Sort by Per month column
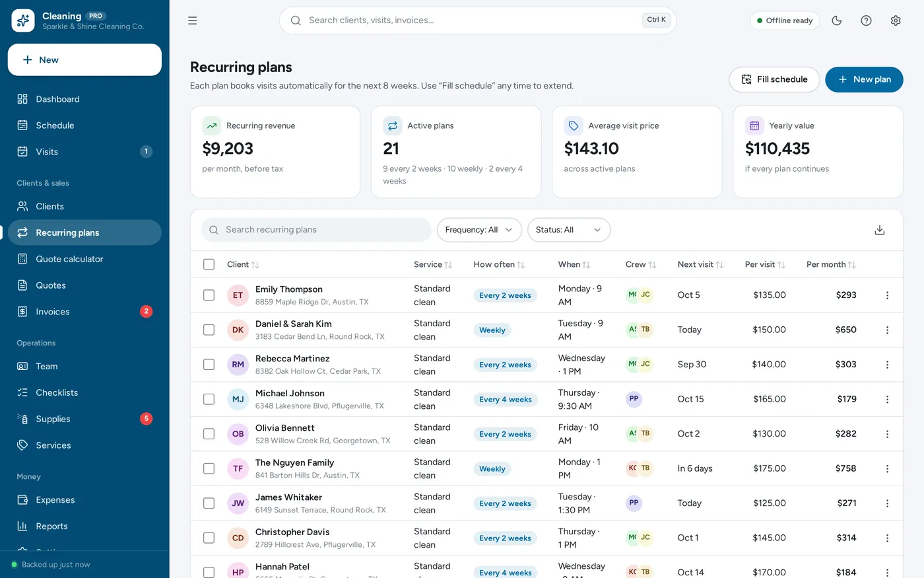 [x=831, y=264]
